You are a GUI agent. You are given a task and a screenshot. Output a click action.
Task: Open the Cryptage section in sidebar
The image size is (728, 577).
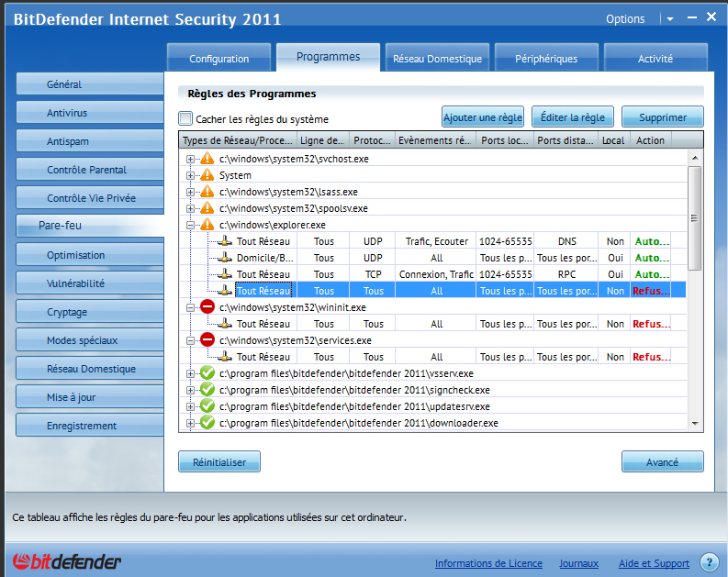[90, 312]
